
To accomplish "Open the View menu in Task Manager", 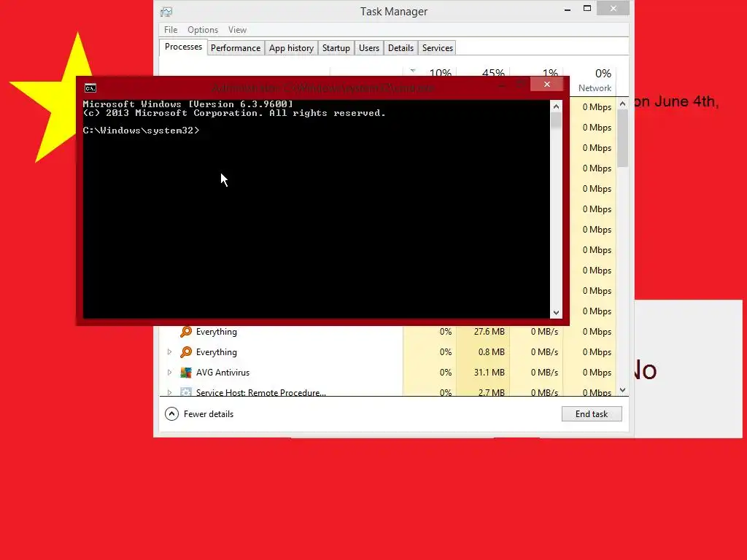I will tap(237, 29).
